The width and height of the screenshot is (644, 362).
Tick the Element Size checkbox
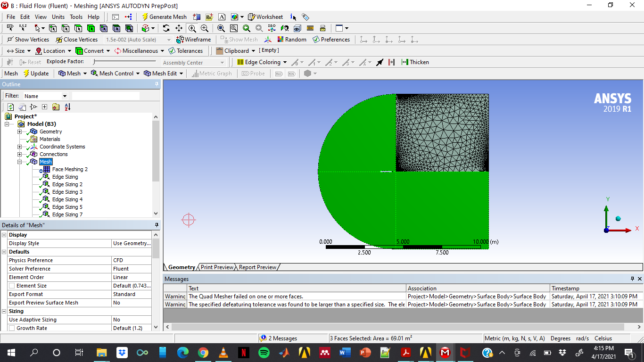coord(12,286)
